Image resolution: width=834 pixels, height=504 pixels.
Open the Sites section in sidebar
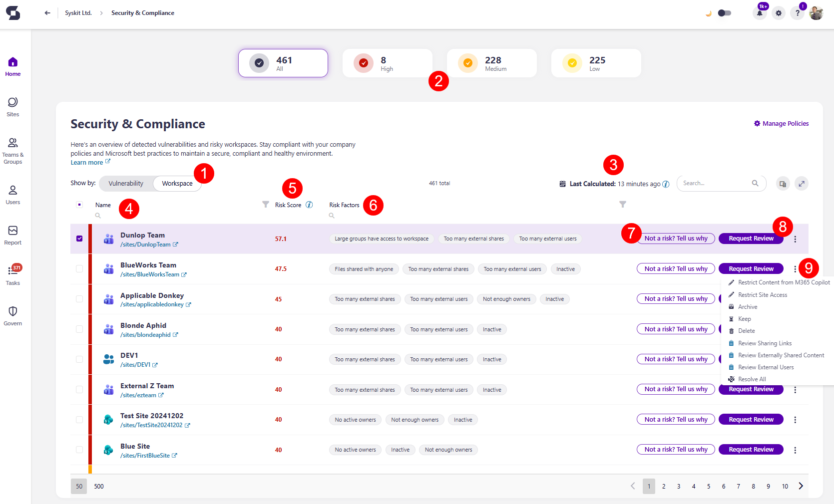(x=12, y=107)
